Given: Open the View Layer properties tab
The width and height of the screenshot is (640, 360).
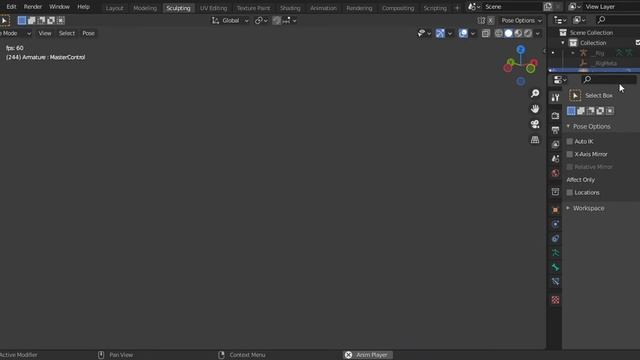Looking at the screenshot, I should [555, 144].
